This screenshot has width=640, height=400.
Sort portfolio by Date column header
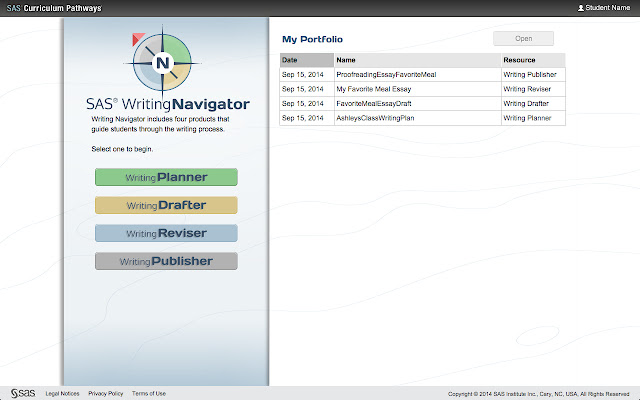point(307,60)
